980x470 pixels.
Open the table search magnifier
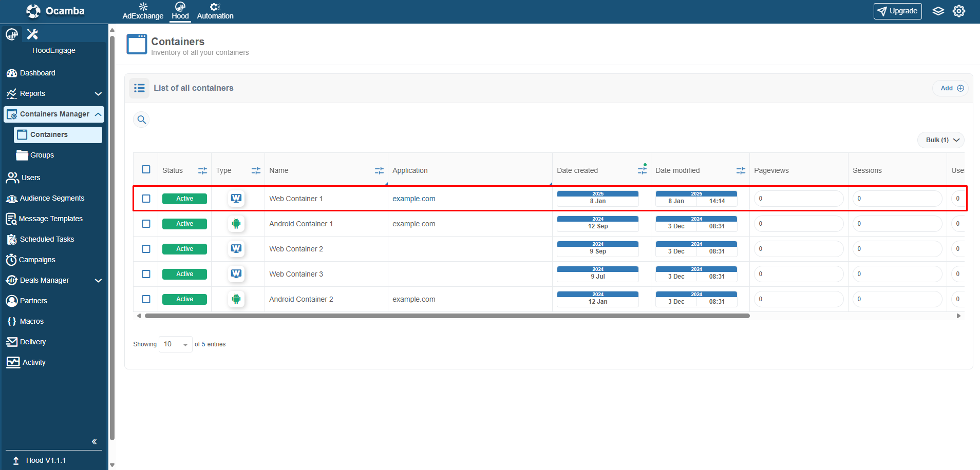click(x=142, y=120)
